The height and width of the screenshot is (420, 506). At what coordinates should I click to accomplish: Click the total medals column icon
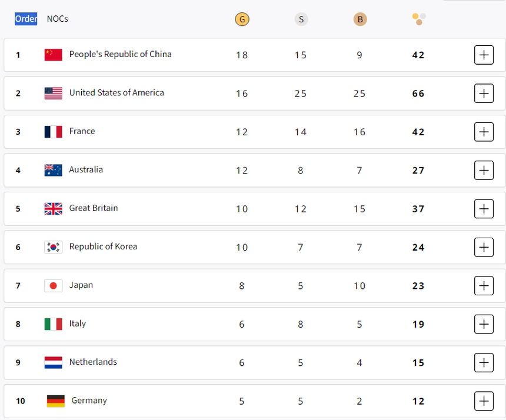click(x=418, y=19)
